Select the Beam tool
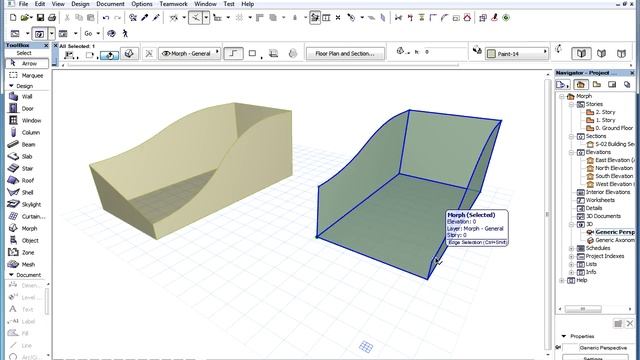This screenshot has height=360, width=640. [27, 144]
